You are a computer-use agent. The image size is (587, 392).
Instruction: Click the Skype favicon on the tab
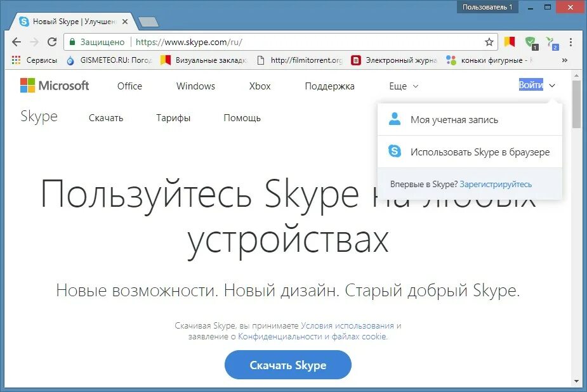tap(24, 22)
